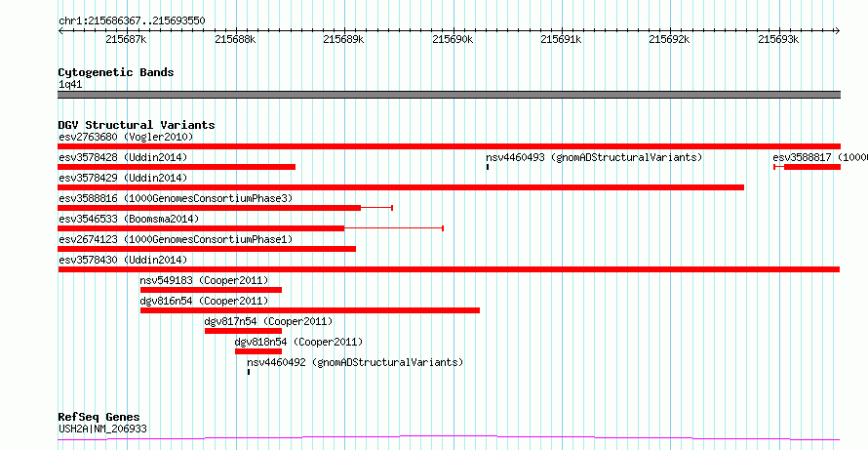Click the RefSeq Genes track title

(x=99, y=417)
